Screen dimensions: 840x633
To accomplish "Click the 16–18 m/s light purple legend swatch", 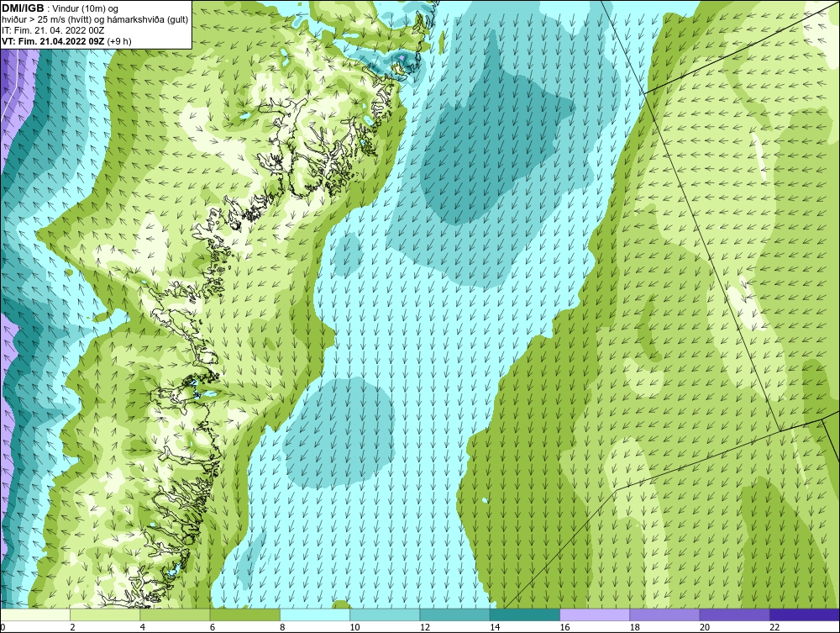I will pos(595,615).
